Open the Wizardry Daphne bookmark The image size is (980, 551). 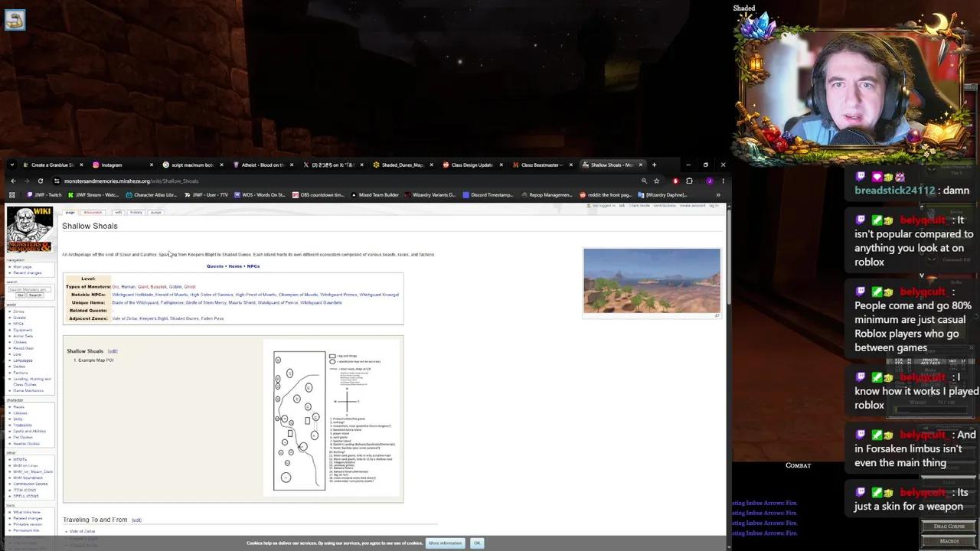pyautogui.click(x=662, y=195)
